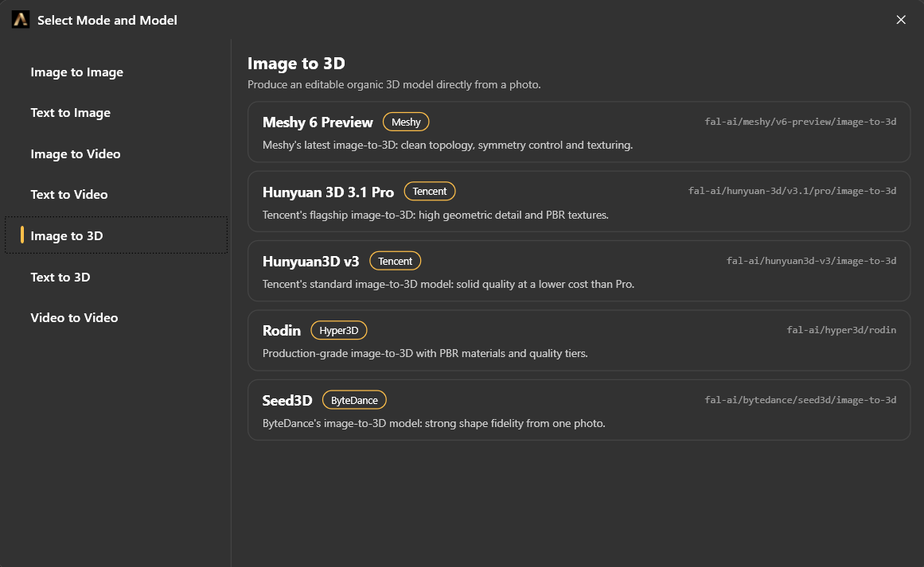Click the Image to 3D panel heading
This screenshot has width=924, height=567.
coord(296,63)
